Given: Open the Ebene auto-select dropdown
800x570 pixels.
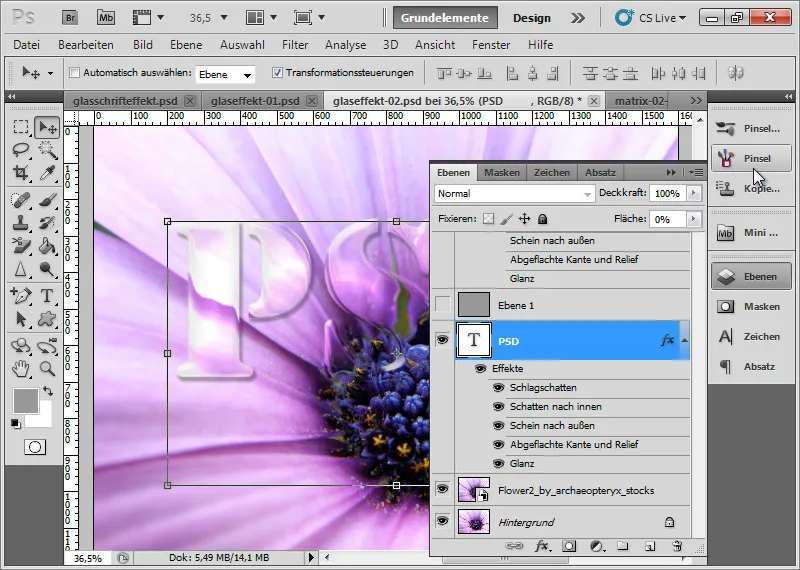Looking at the screenshot, I should [x=225, y=75].
